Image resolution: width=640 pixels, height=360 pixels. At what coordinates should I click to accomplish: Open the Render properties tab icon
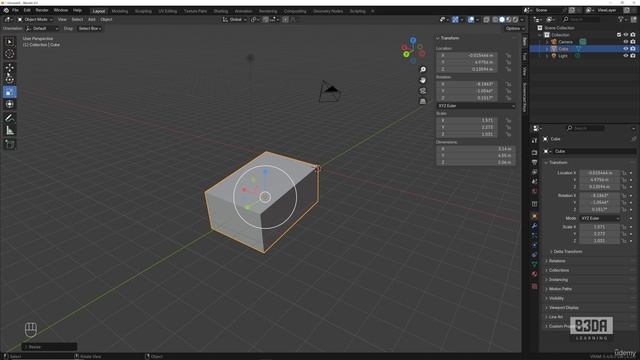coord(534,152)
